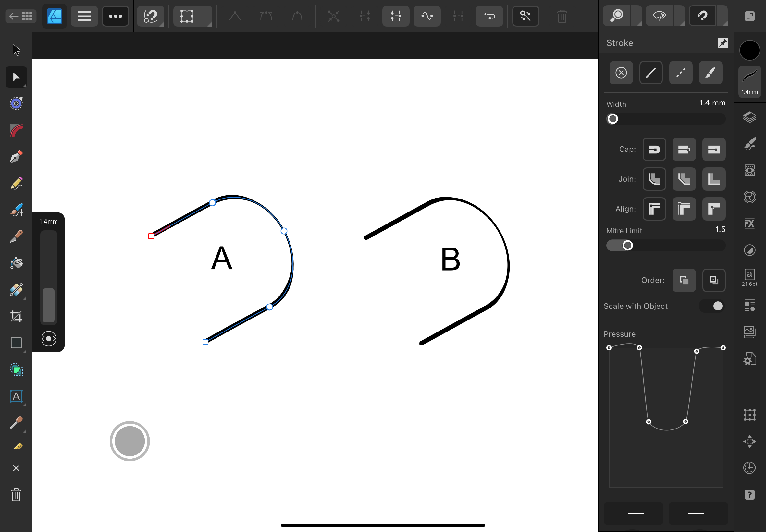The width and height of the screenshot is (766, 532).
Task: Toggle Scale with Object switch
Action: point(712,306)
